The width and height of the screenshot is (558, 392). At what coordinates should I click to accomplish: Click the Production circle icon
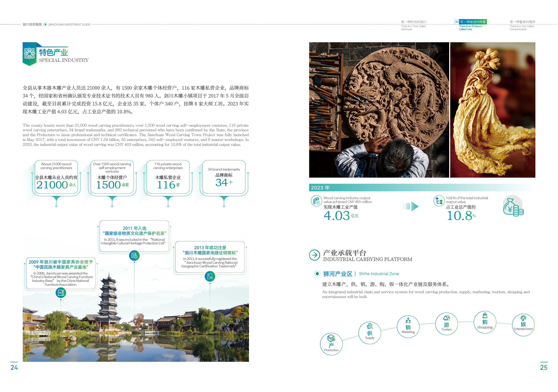click(331, 344)
